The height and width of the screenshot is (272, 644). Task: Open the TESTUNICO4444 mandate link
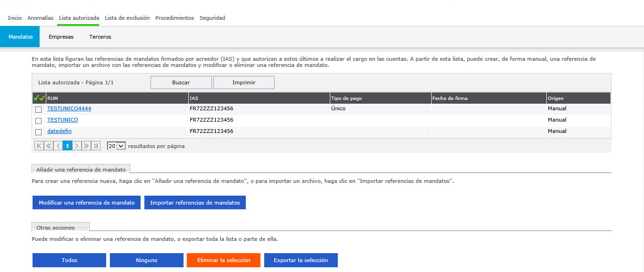tap(69, 108)
